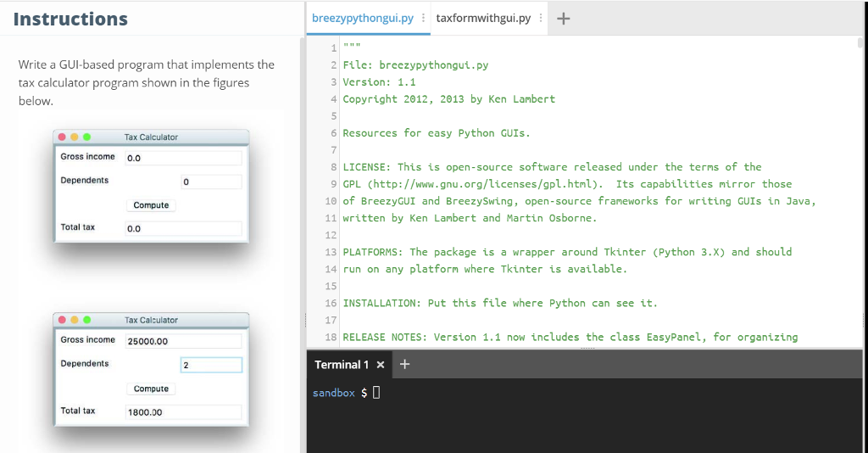Click the splitter handle between editor and terminal

click(x=587, y=349)
